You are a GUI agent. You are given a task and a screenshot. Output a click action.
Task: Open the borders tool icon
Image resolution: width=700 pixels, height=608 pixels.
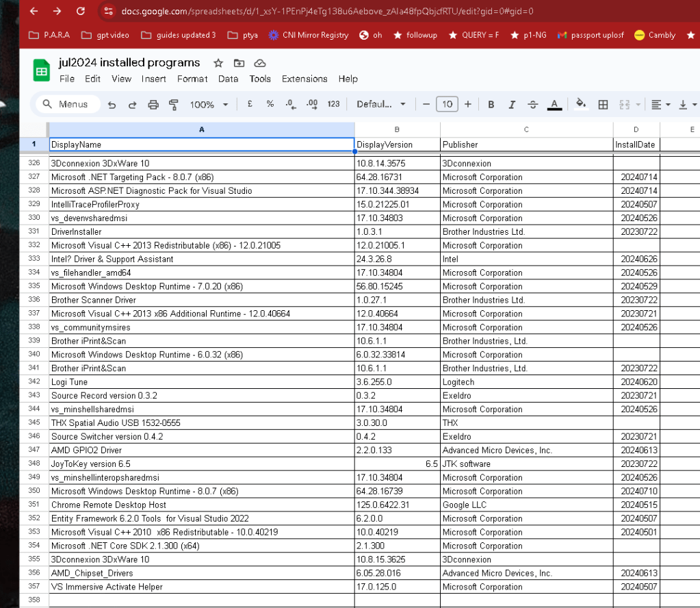[603, 105]
